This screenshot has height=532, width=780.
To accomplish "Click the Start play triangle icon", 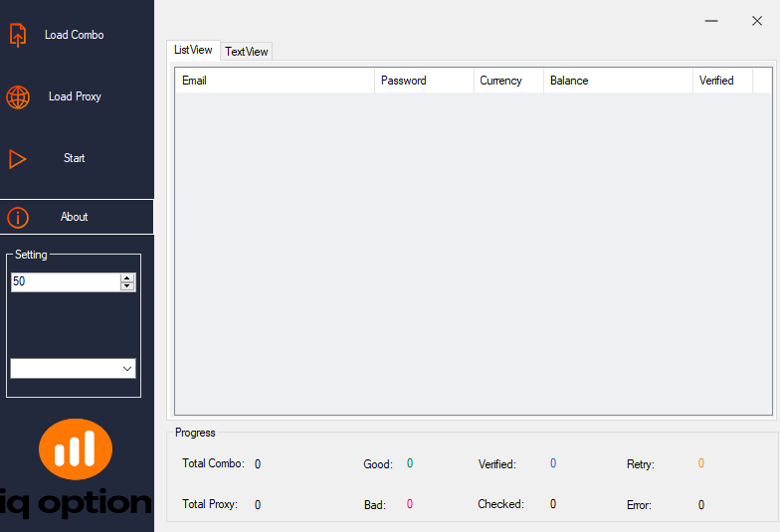I will coord(18,159).
